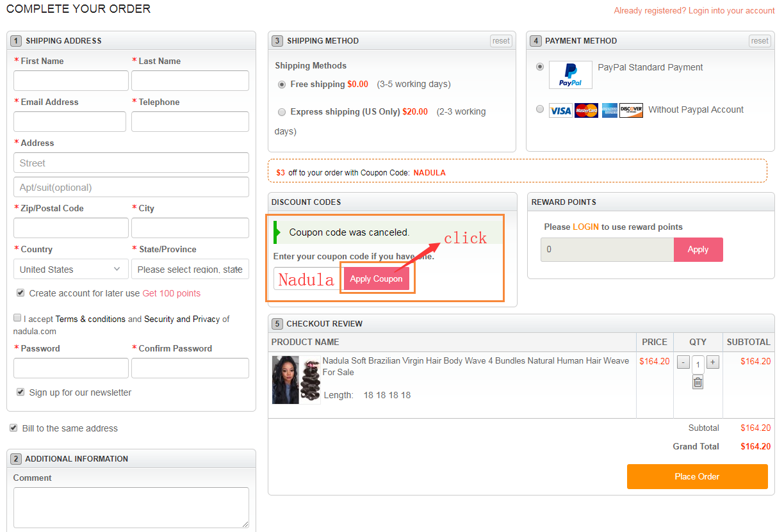The image size is (784, 532).
Task: Reset the shipping method section
Action: coord(501,41)
